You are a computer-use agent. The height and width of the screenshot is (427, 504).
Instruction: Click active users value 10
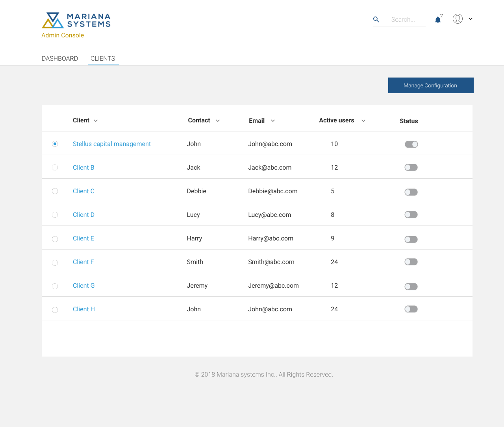tap(334, 144)
